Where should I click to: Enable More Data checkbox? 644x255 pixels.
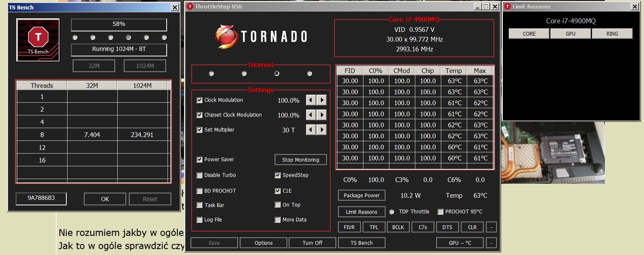[278, 220]
